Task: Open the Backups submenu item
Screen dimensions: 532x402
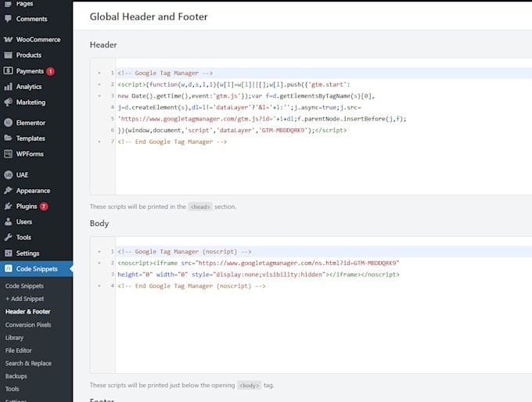Action: [16, 376]
